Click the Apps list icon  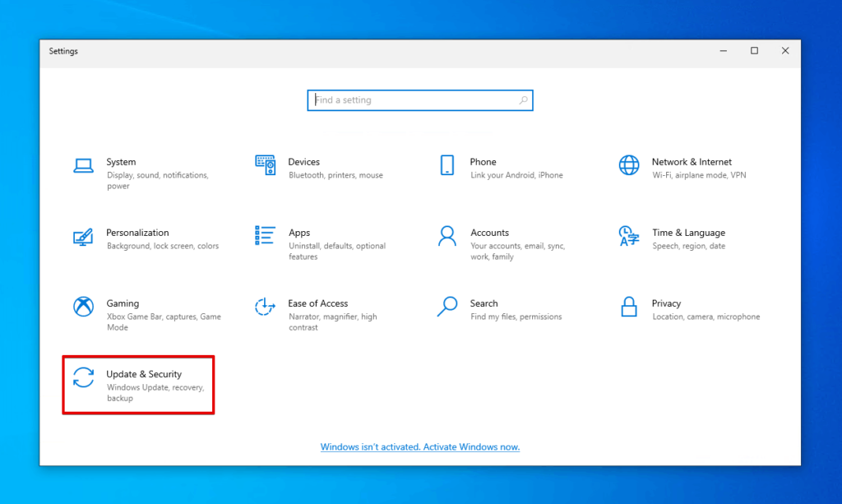(x=265, y=236)
